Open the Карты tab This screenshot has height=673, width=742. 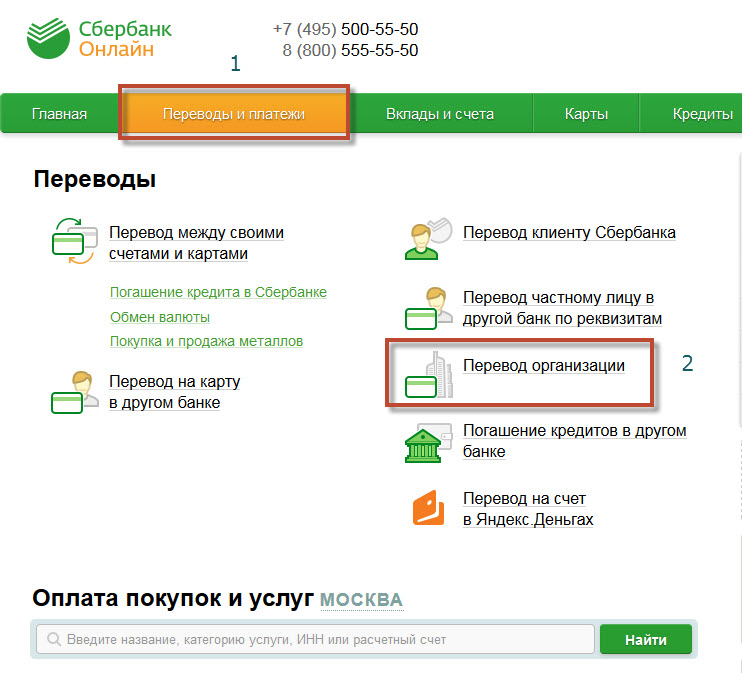pos(586,114)
